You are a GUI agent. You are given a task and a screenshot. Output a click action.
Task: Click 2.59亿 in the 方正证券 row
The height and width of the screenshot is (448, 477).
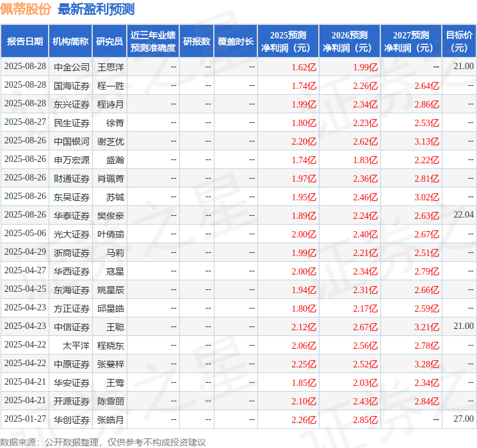pos(427,308)
